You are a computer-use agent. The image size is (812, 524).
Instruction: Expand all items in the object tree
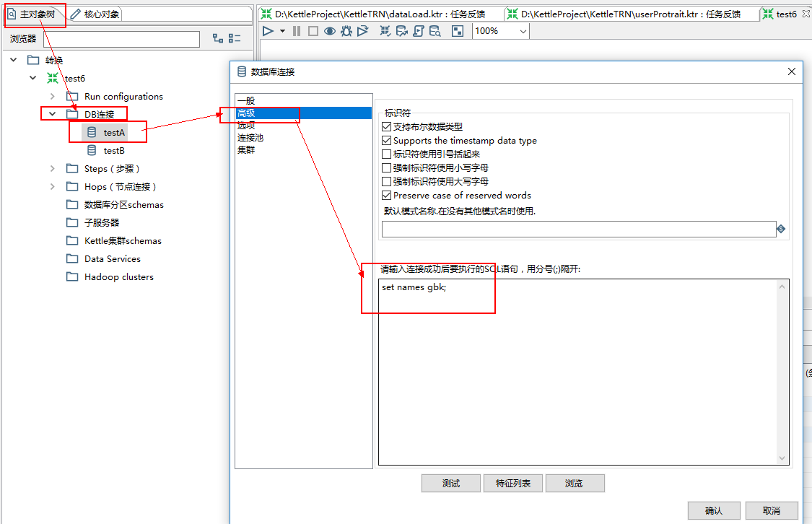point(218,38)
